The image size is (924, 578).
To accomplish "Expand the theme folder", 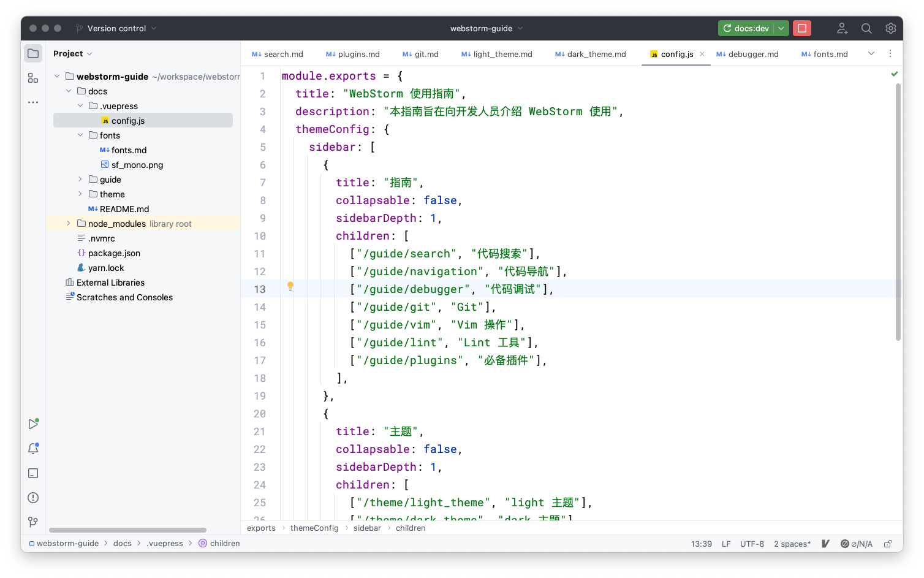I will click(x=80, y=194).
